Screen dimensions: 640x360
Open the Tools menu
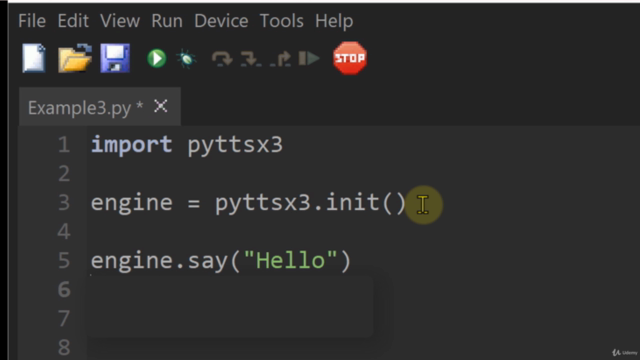[282, 21]
